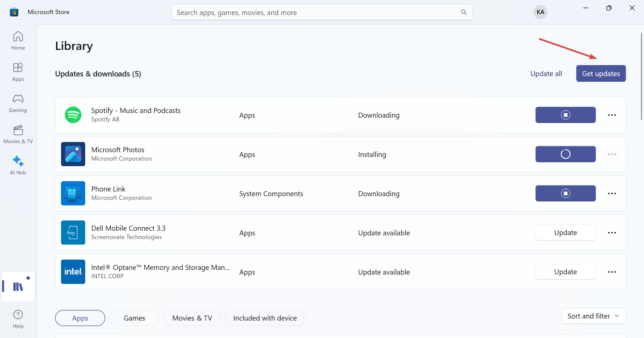Screen dimensions: 644x338
Task: Click Downloading status for Spotify
Action: pyautogui.click(x=379, y=115)
